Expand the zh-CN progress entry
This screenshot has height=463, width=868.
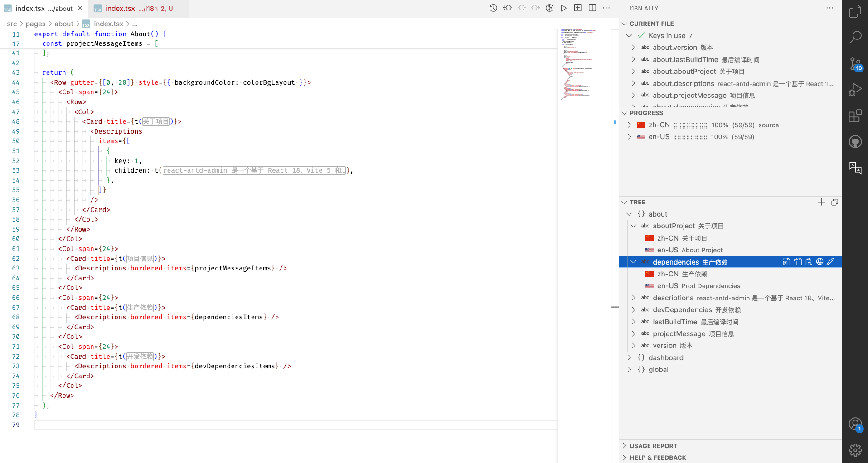pyautogui.click(x=630, y=125)
